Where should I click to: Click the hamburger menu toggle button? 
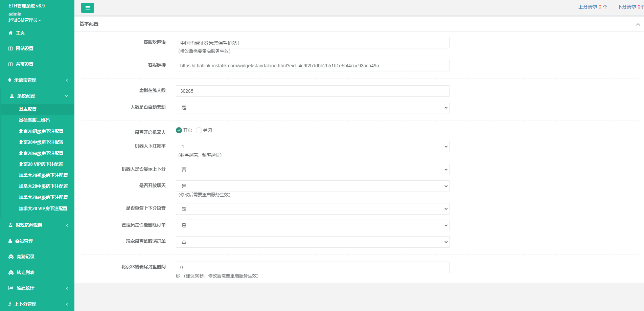[x=87, y=8]
